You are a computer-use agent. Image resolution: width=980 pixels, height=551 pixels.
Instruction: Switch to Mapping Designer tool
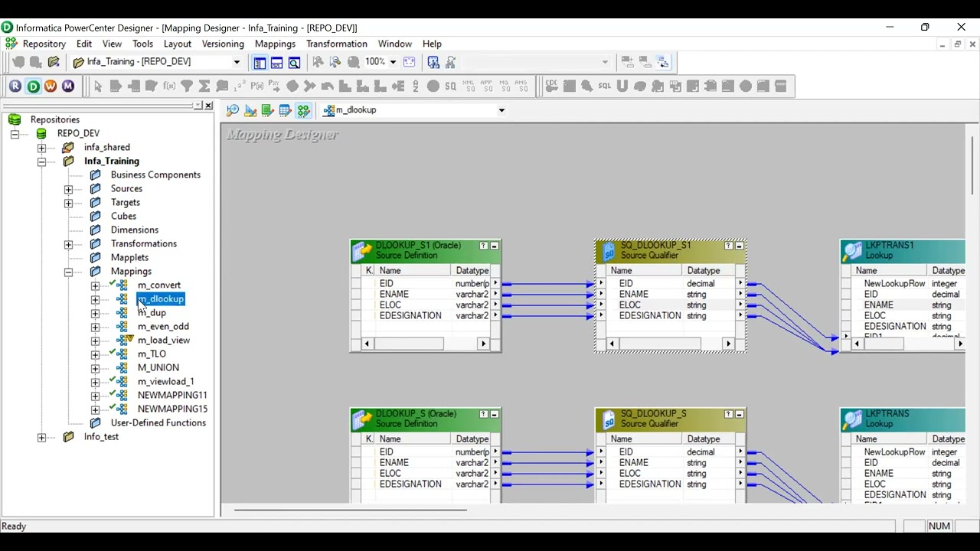coord(304,110)
